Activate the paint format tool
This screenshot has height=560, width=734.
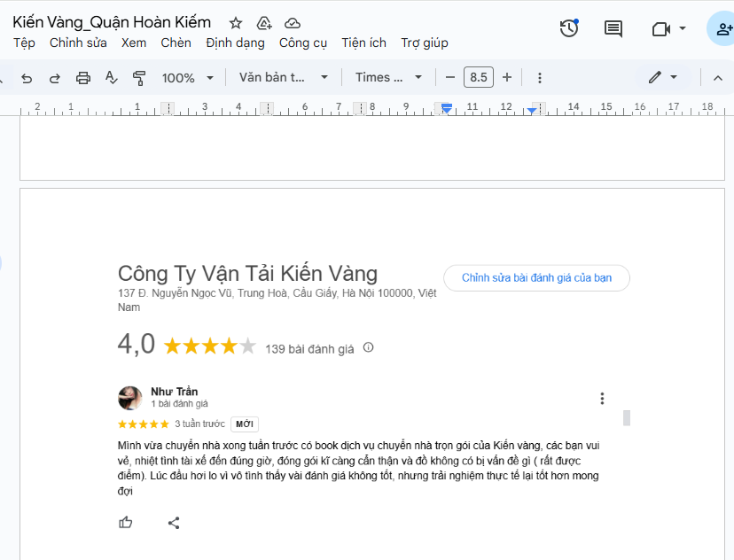coord(139,78)
